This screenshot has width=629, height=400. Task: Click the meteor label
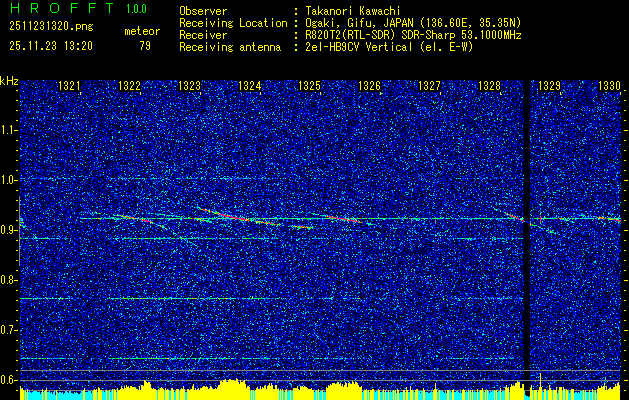pos(142,31)
